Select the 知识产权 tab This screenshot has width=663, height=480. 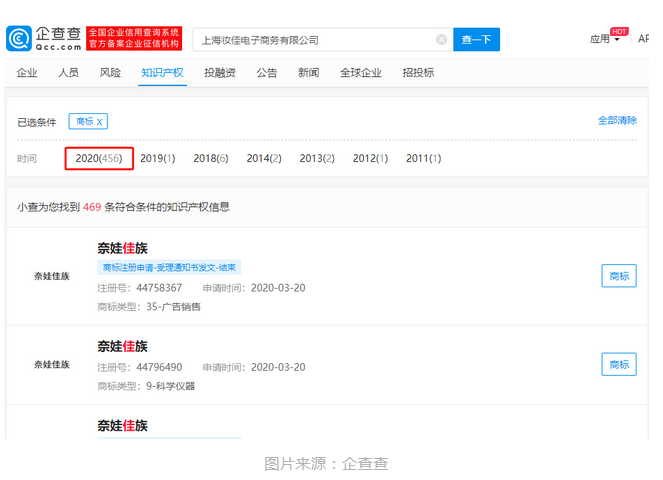[162, 73]
